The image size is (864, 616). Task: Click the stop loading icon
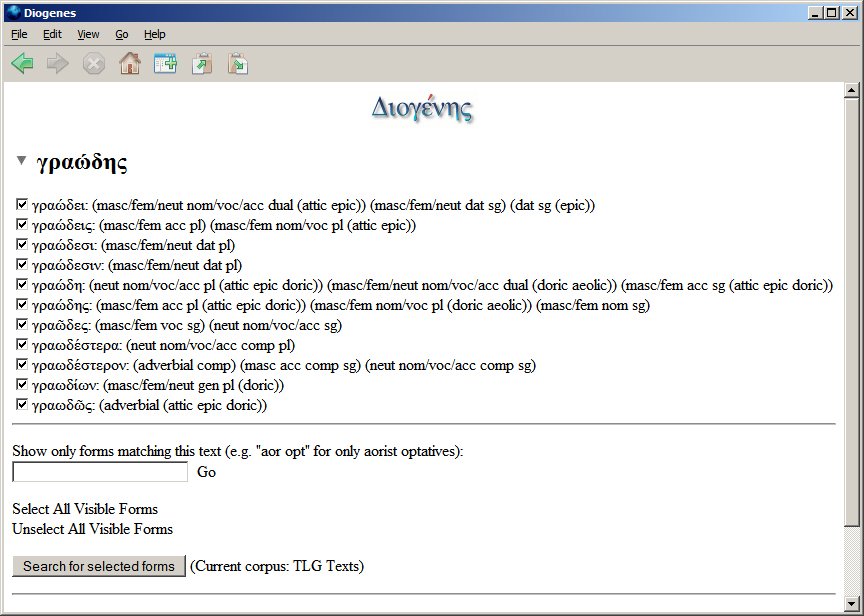click(93, 64)
